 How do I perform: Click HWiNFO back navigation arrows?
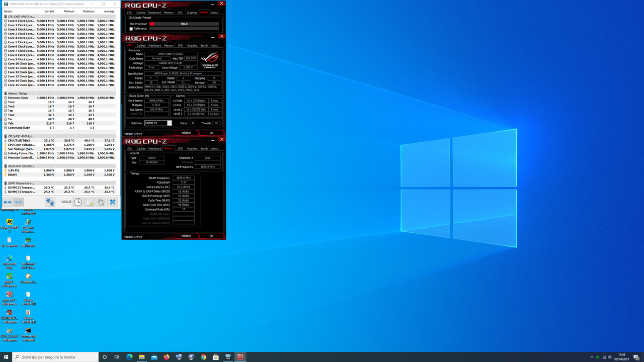(7, 202)
